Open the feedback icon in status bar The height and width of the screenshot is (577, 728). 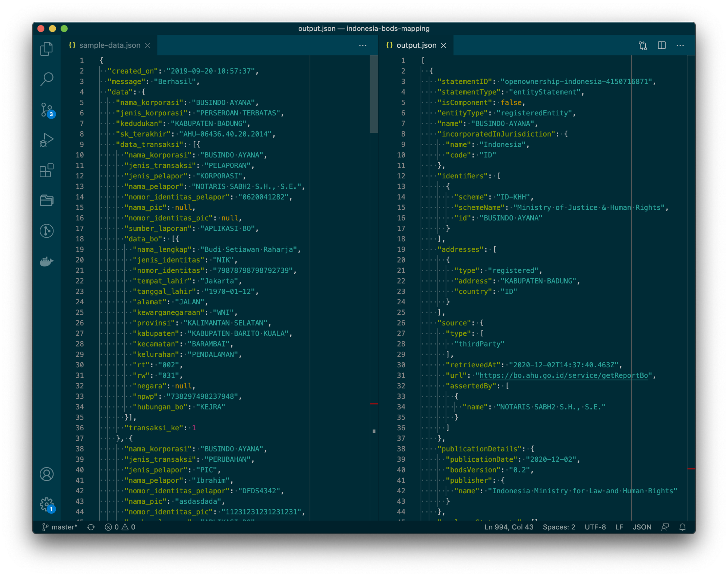pyautogui.click(x=665, y=527)
